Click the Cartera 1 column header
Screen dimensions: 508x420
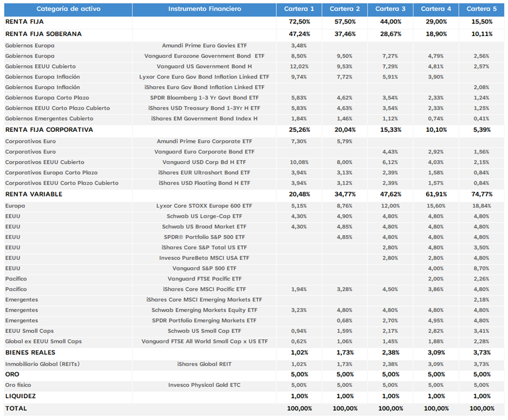pos(299,9)
